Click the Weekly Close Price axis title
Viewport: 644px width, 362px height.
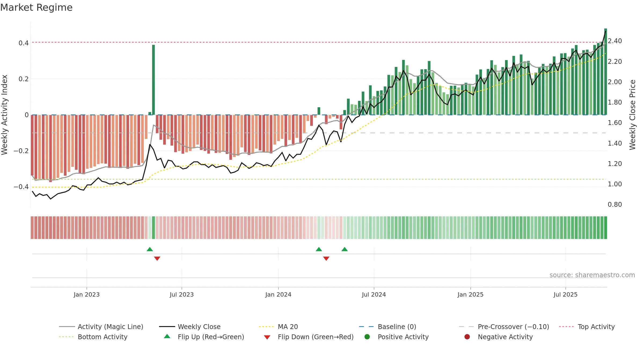point(632,115)
